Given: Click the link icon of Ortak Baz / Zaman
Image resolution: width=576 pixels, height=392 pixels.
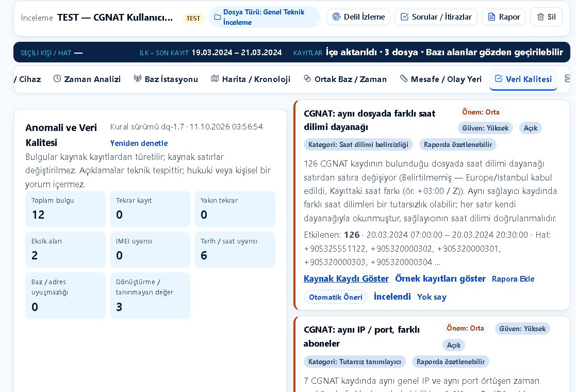Looking at the screenshot, I should [x=307, y=78].
